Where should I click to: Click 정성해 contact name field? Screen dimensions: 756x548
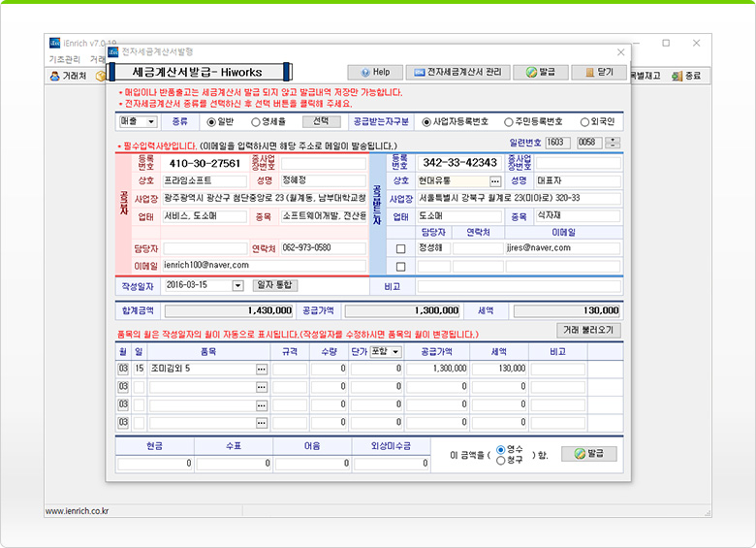coord(434,248)
